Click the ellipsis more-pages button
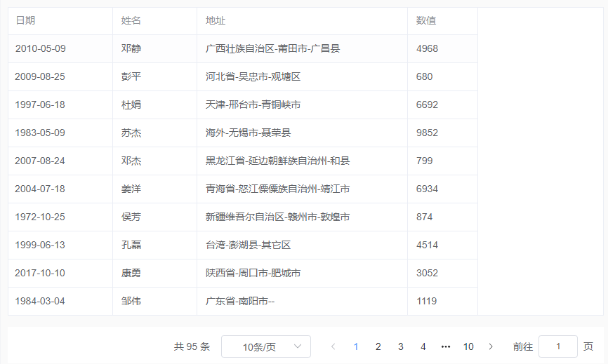Screen dimensions: 608x364 pyautogui.click(x=446, y=346)
